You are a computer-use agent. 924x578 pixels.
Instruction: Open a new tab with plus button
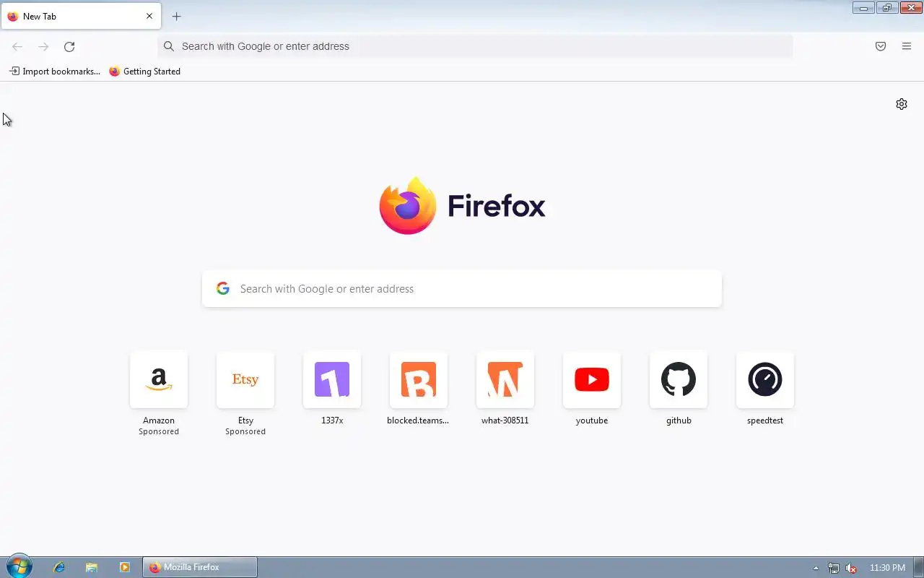(176, 16)
